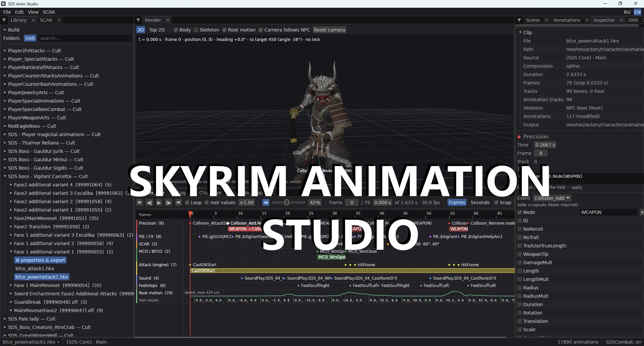Close the Scene tab
Image resolution: width=644 pixels, height=346 pixels.
point(546,20)
